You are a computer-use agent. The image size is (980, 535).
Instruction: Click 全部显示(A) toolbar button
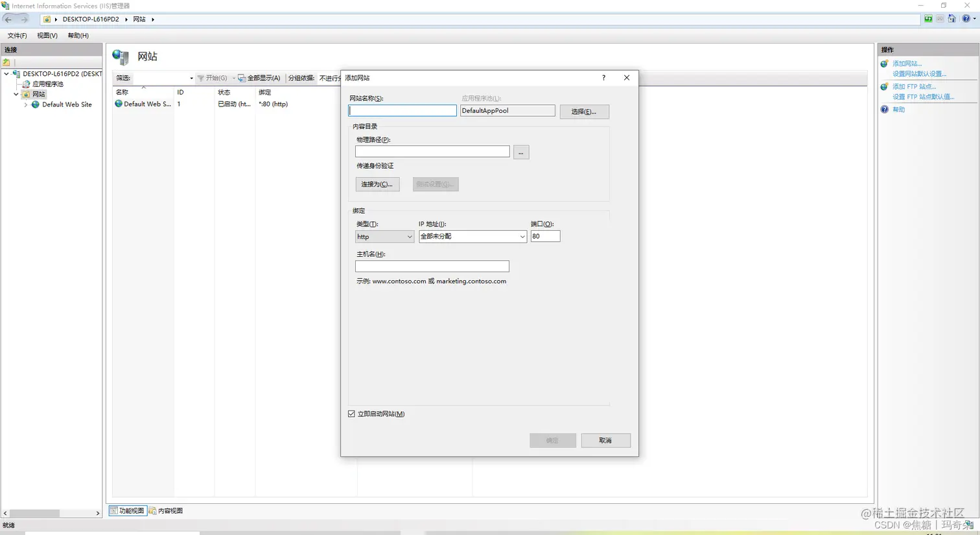pyautogui.click(x=259, y=78)
